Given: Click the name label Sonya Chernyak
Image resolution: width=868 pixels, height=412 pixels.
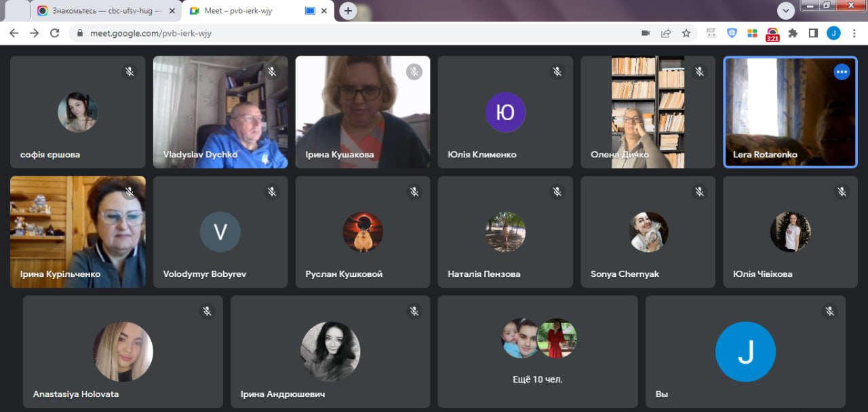Looking at the screenshot, I should tap(625, 274).
